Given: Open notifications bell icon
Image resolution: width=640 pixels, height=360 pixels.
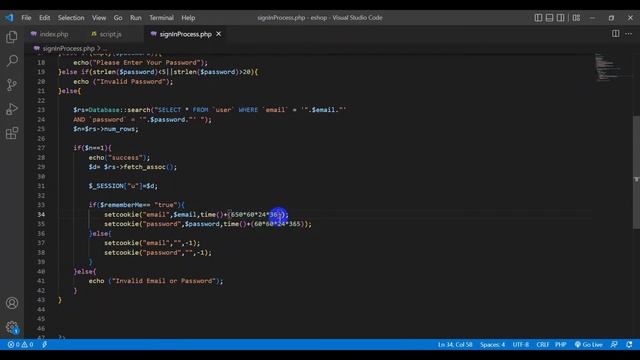Looking at the screenshot, I should click(629, 344).
